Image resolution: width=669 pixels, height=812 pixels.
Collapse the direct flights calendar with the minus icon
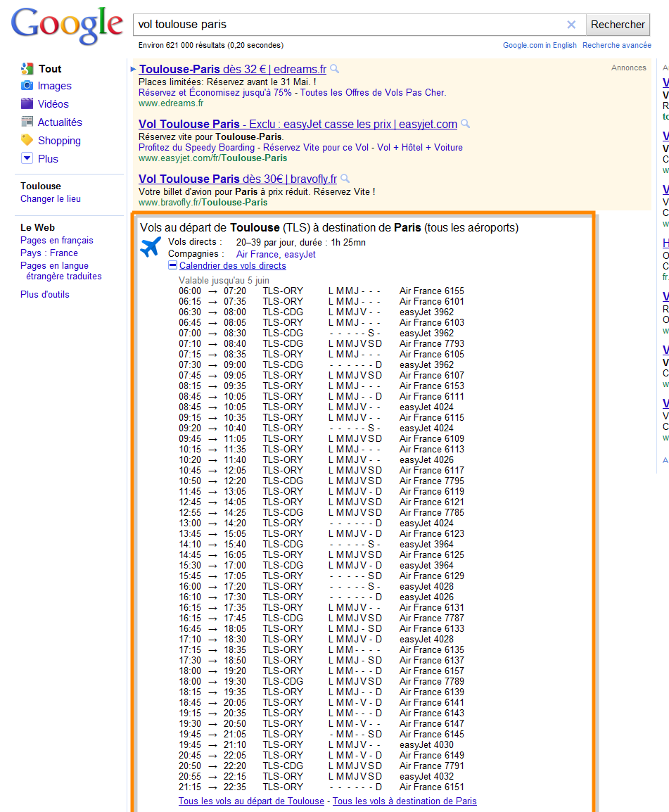click(x=173, y=265)
